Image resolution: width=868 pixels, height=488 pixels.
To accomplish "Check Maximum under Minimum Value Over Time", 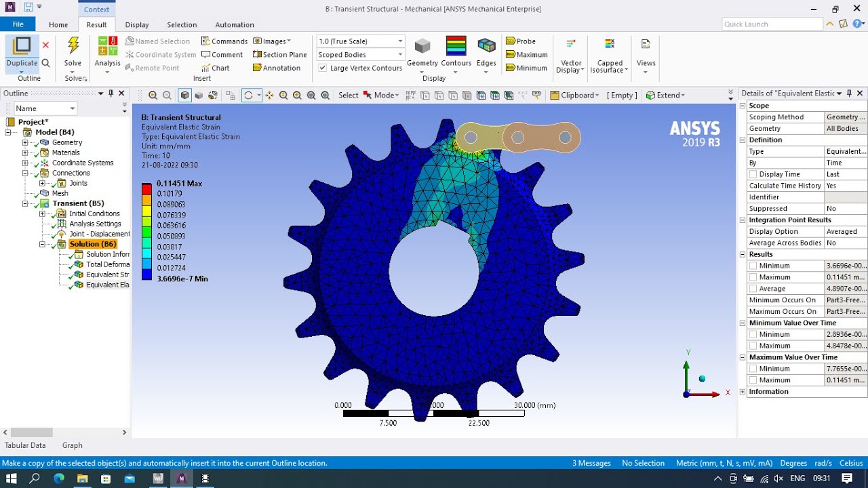I will coord(753,346).
